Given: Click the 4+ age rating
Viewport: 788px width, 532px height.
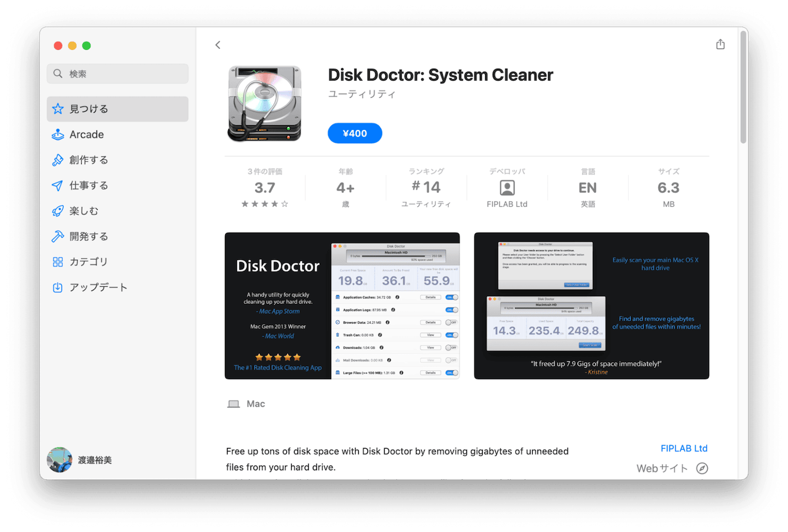Looking at the screenshot, I should (346, 188).
